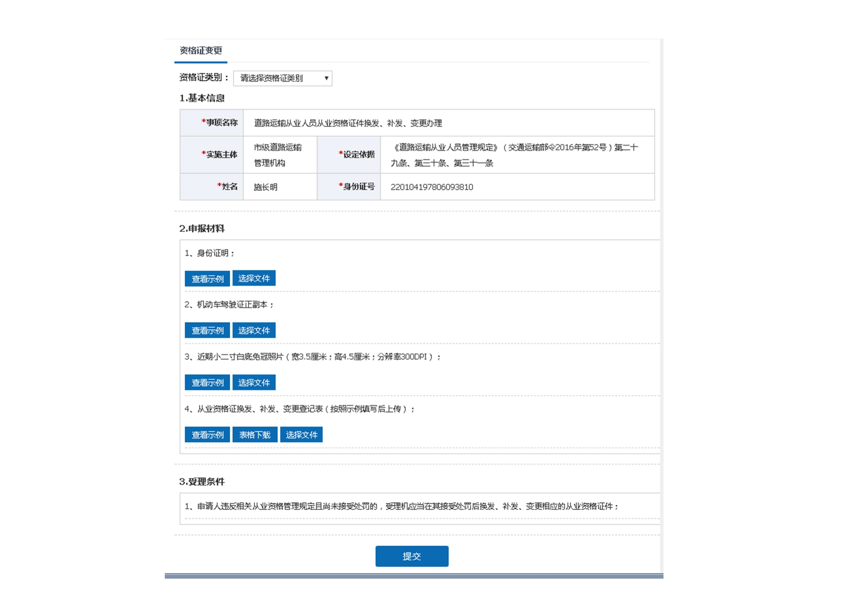Click the 设定依据 regulation text
The height and width of the screenshot is (614, 868).
coord(514,155)
